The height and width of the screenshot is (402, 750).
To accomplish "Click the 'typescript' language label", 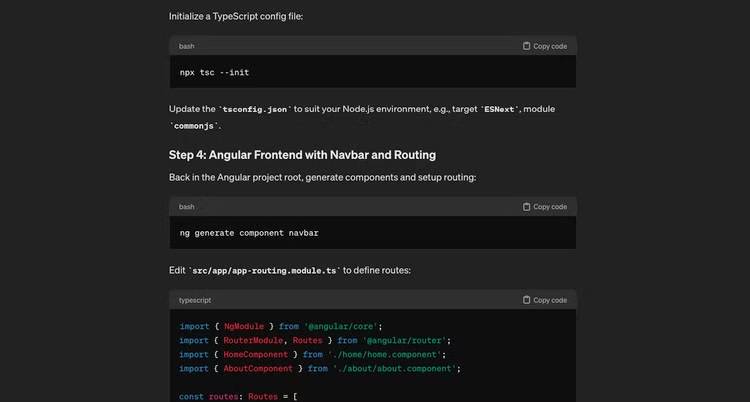I will pyautogui.click(x=195, y=300).
